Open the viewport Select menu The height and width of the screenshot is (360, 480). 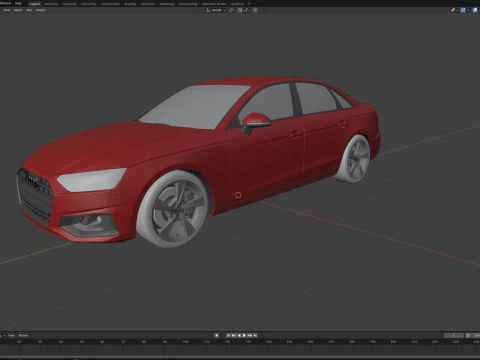point(18,10)
